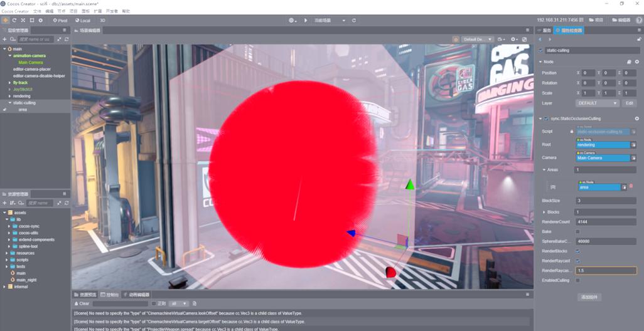This screenshot has height=331, width=644.
Task: Click the refresh preview icon in top toolbar
Action: (353, 20)
